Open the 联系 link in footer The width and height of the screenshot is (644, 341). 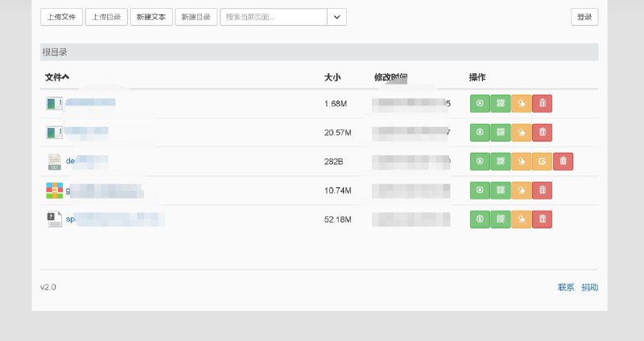pos(566,287)
